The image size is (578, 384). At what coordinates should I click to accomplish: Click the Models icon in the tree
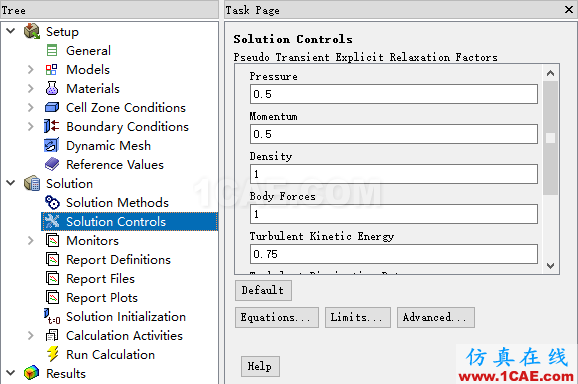point(52,70)
